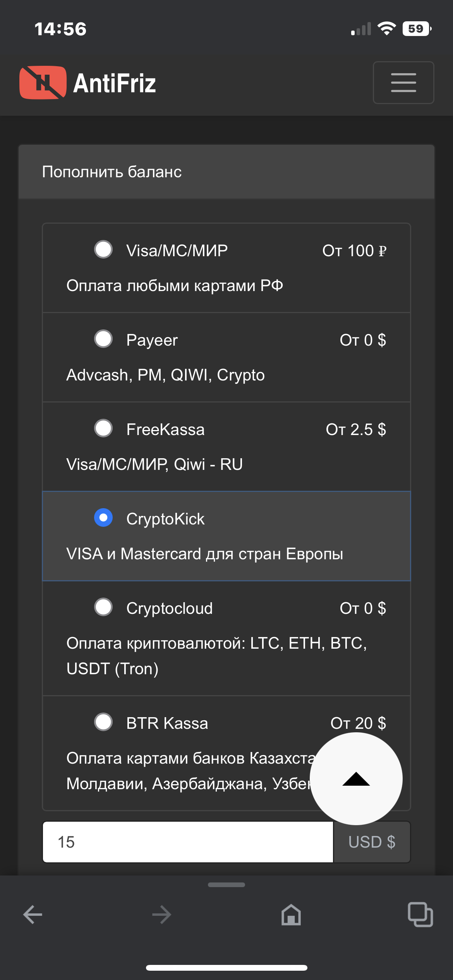Image resolution: width=453 pixels, height=980 pixels.
Task: Tap the battery indicator in status bar
Action: (417, 29)
